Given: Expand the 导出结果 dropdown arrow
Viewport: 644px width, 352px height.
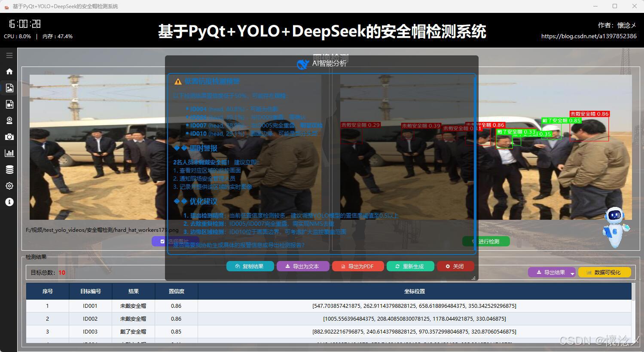Looking at the screenshot, I should point(572,273).
